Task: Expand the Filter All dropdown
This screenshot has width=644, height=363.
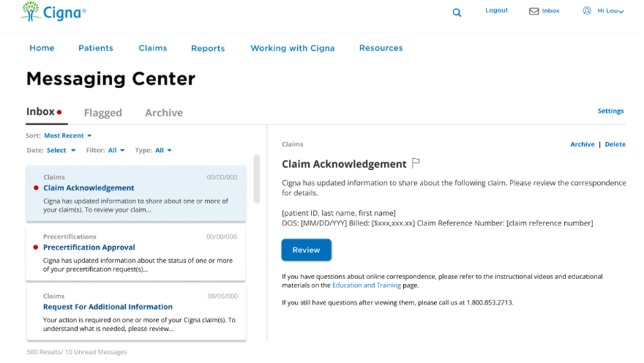Action: 116,151
